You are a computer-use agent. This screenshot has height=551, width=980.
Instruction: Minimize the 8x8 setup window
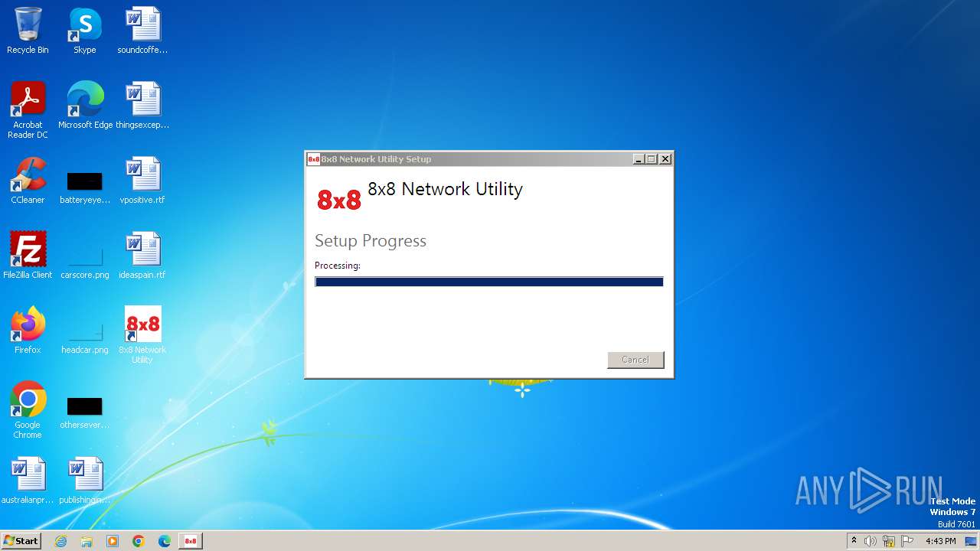[639, 159]
